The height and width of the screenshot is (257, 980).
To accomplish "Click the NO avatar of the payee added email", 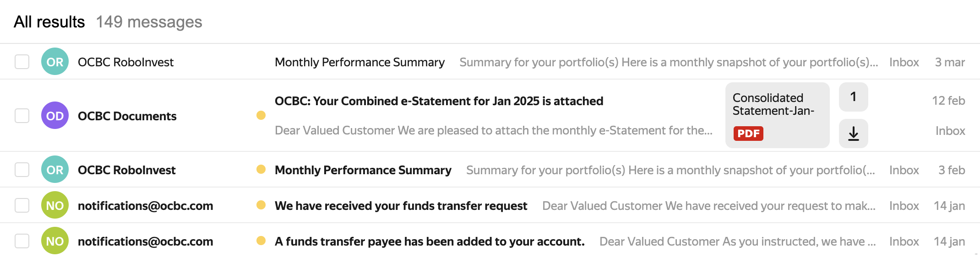I will pos(55,241).
